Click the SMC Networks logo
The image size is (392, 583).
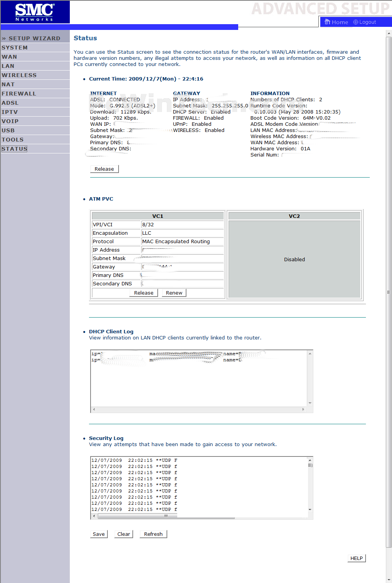[35, 12]
